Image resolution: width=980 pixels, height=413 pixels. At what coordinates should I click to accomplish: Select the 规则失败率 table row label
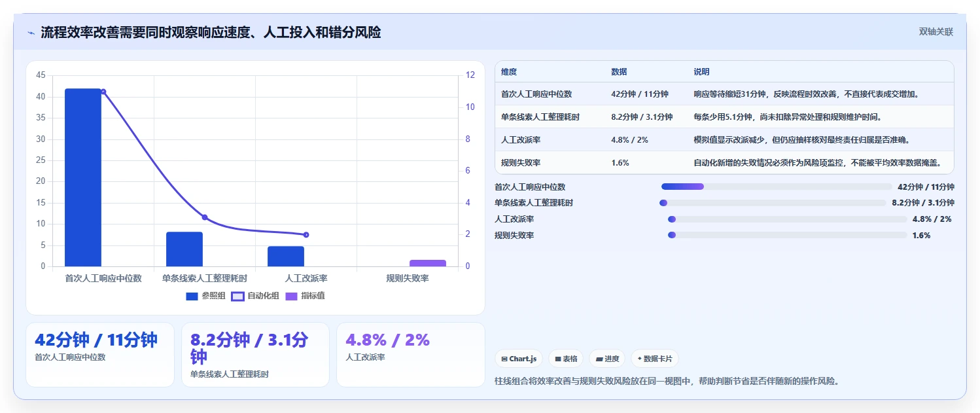[521, 163]
